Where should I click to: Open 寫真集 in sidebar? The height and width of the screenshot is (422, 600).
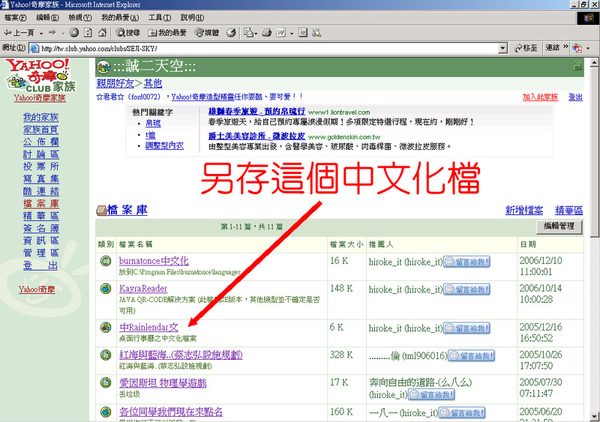click(x=41, y=179)
